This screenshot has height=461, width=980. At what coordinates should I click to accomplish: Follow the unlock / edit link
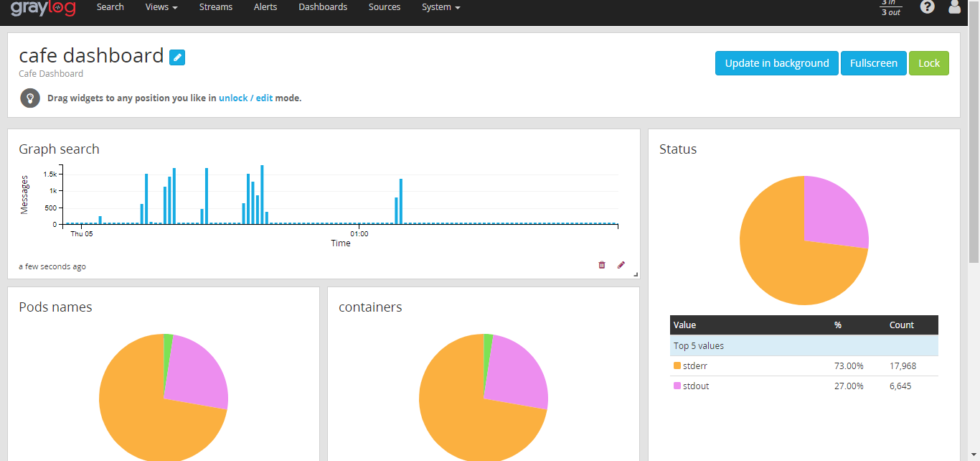[x=245, y=98]
